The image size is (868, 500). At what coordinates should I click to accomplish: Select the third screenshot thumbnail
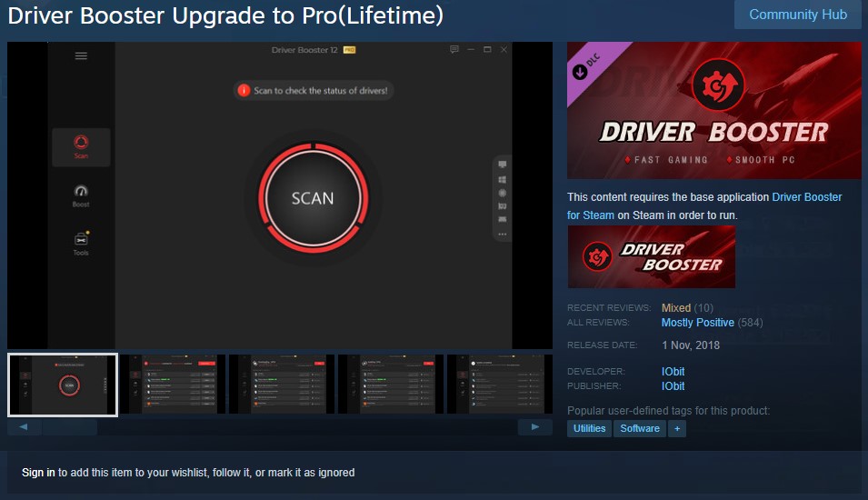[281, 385]
